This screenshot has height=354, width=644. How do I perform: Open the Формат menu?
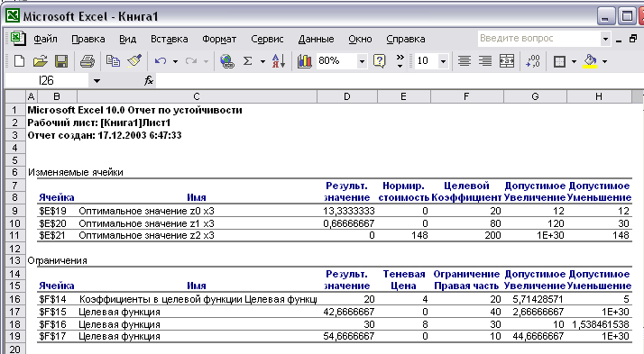point(219,39)
